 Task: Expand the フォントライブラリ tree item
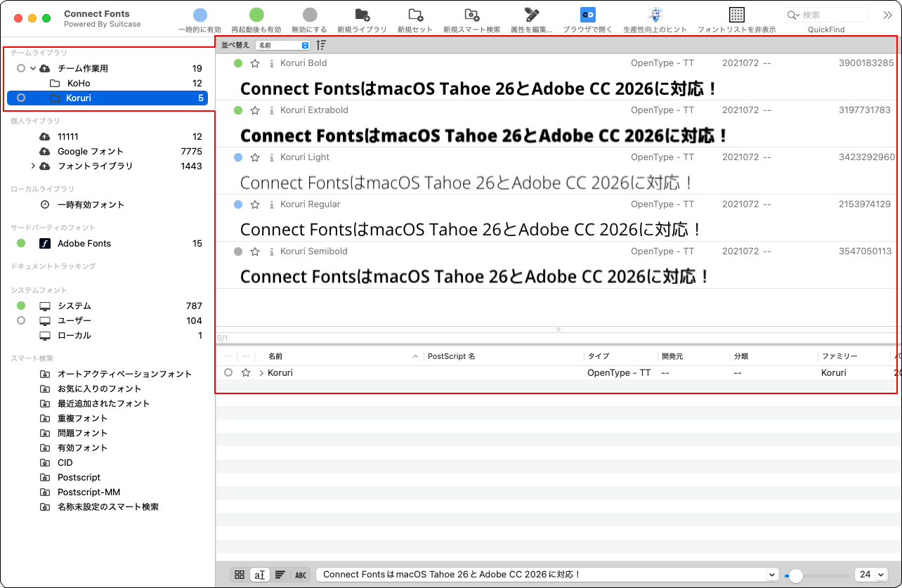coord(33,166)
